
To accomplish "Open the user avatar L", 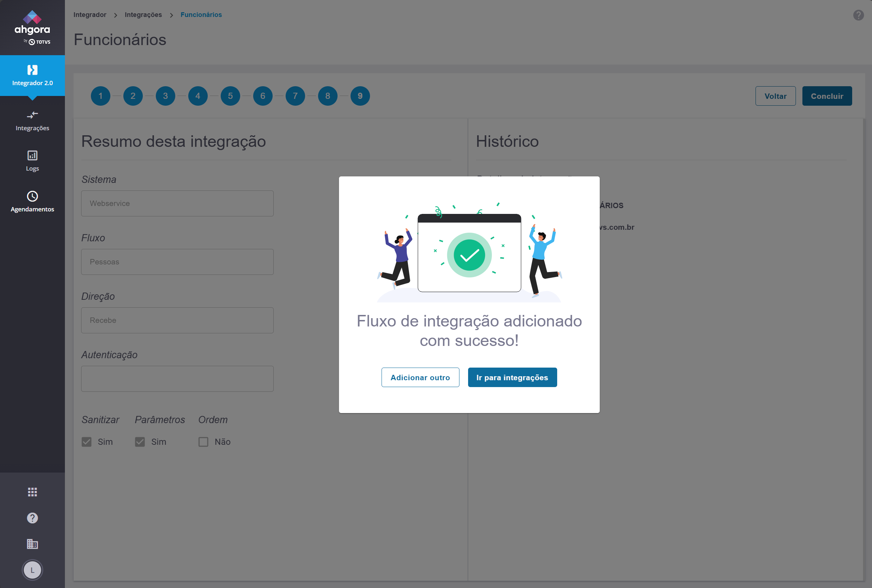I will click(32, 570).
